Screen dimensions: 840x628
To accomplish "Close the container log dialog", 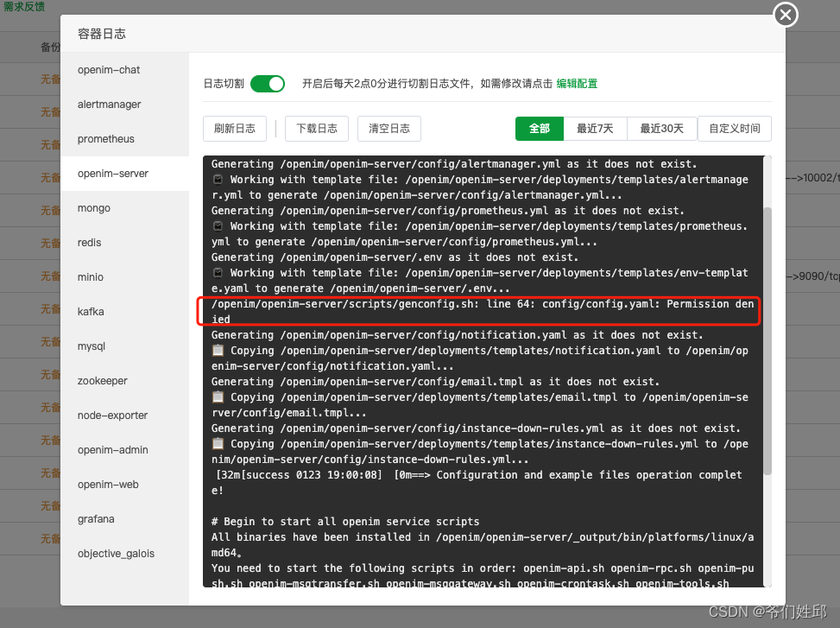I will 786,15.
